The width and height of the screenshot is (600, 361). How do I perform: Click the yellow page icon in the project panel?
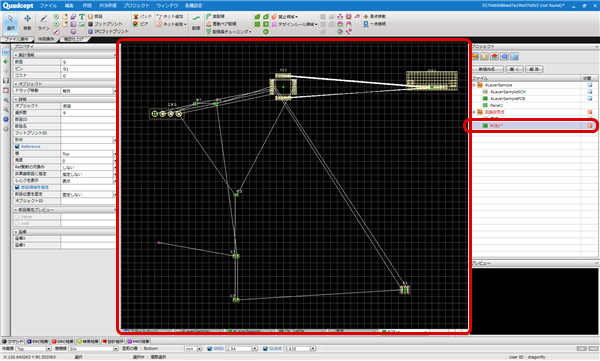pos(484,57)
